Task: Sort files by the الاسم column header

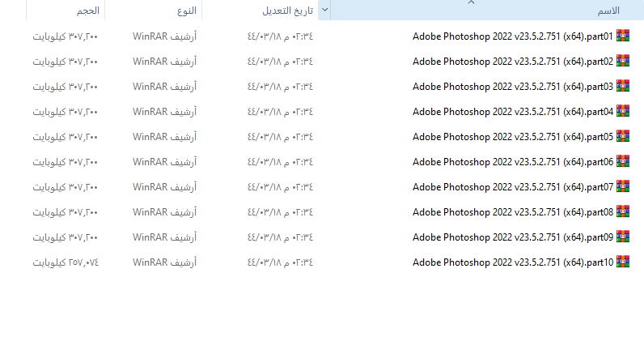Action: (x=487, y=11)
